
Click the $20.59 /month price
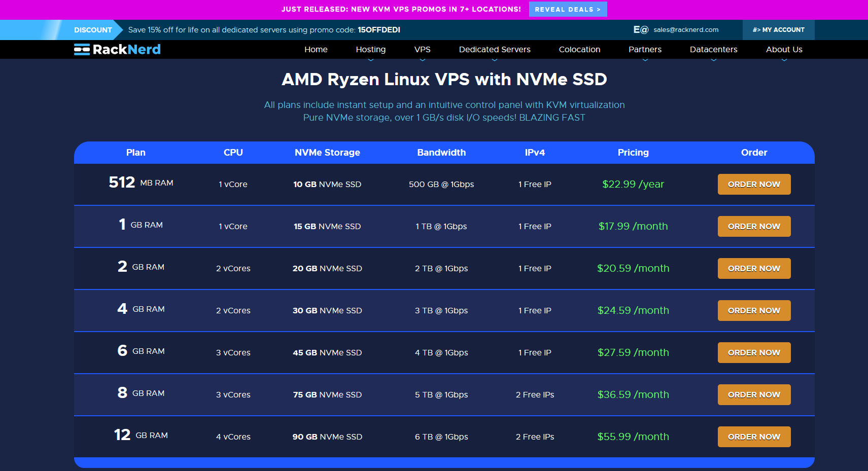point(633,268)
